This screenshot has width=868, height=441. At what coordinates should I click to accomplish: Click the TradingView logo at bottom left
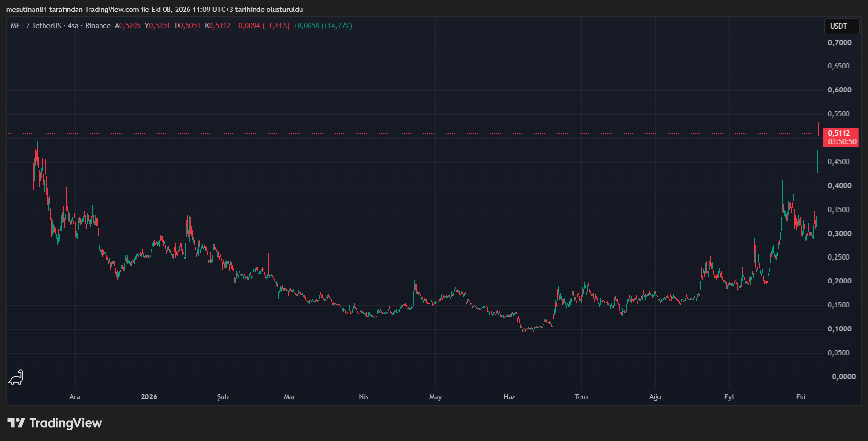[55, 423]
